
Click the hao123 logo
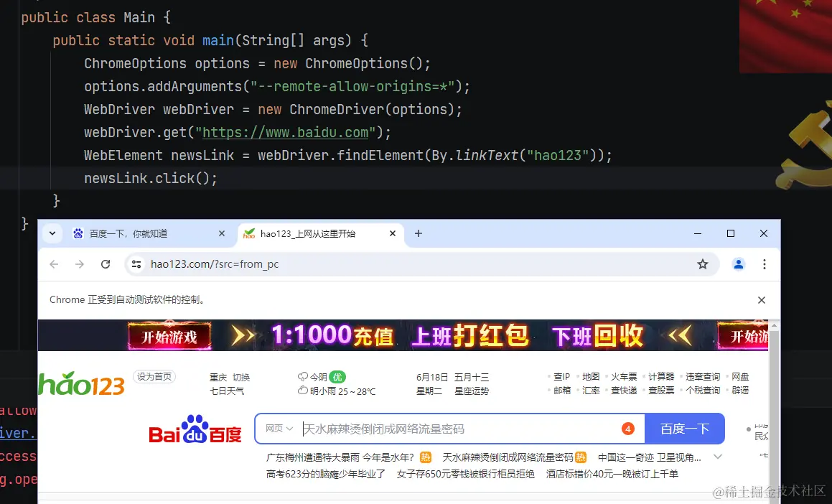pos(81,383)
